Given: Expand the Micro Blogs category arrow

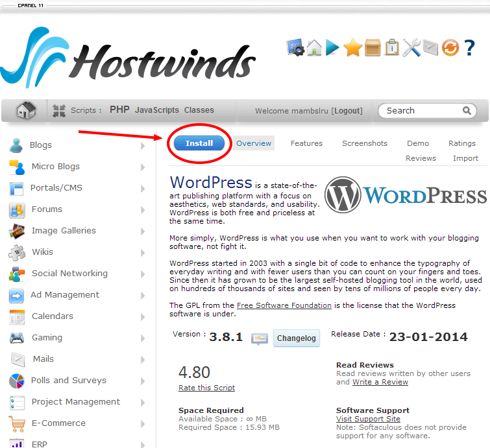Looking at the screenshot, I should [x=143, y=167].
